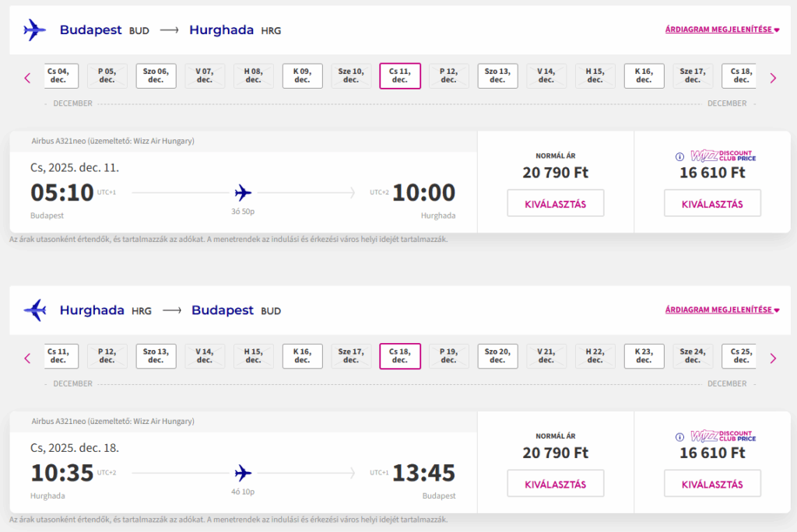Go to previous dates in return date strip

(27, 359)
